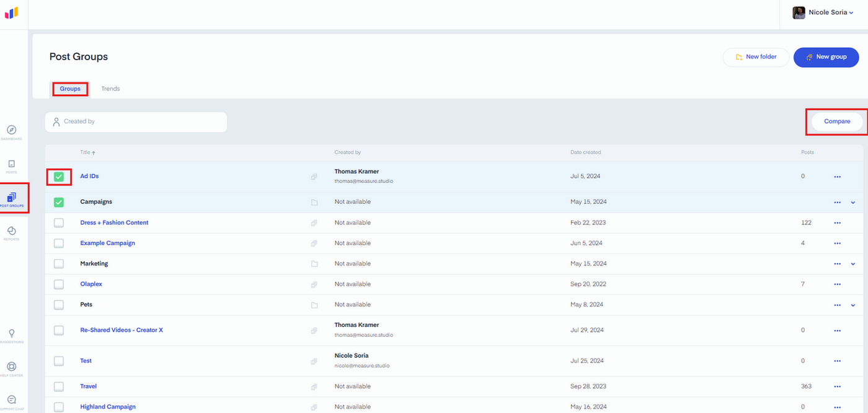Open the Support Chat icon
Viewport: 868px width, 413px height.
pos(11,400)
